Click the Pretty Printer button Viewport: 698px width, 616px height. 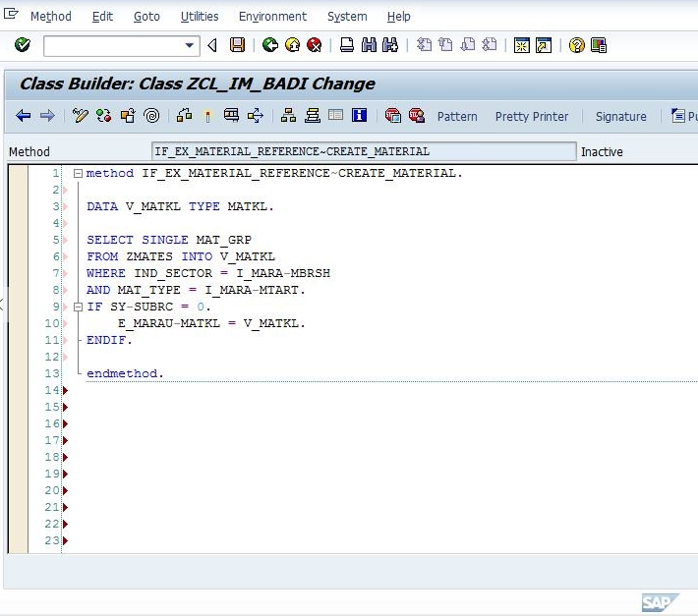click(532, 117)
